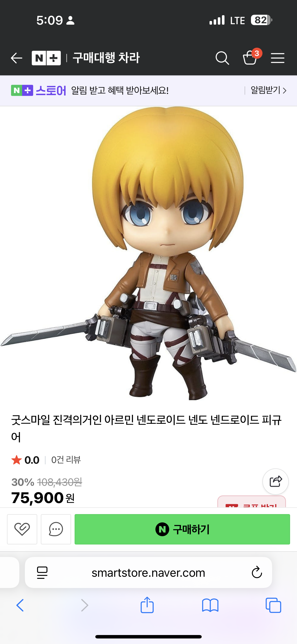Open the chat inquiry bubble icon

pos(56,529)
